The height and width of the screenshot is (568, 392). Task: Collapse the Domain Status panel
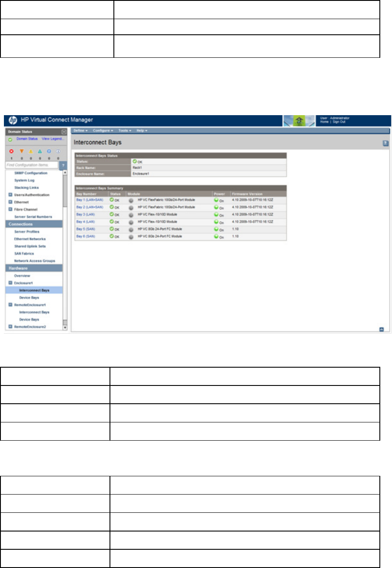tap(63, 131)
